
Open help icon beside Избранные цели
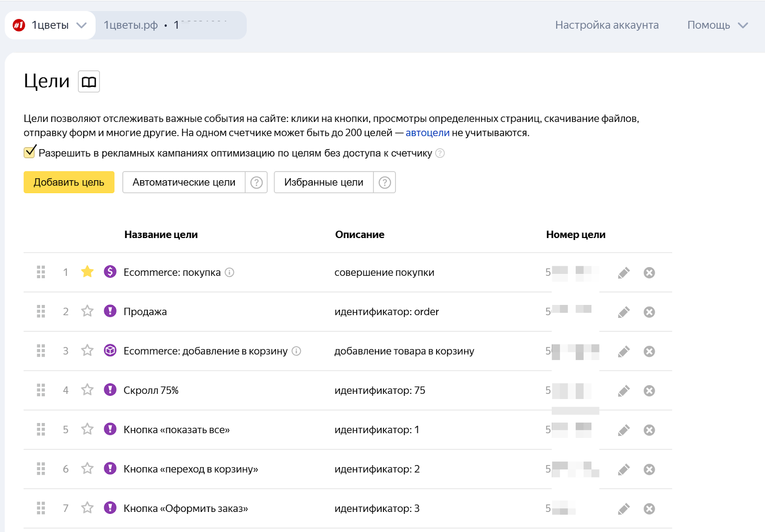(384, 183)
